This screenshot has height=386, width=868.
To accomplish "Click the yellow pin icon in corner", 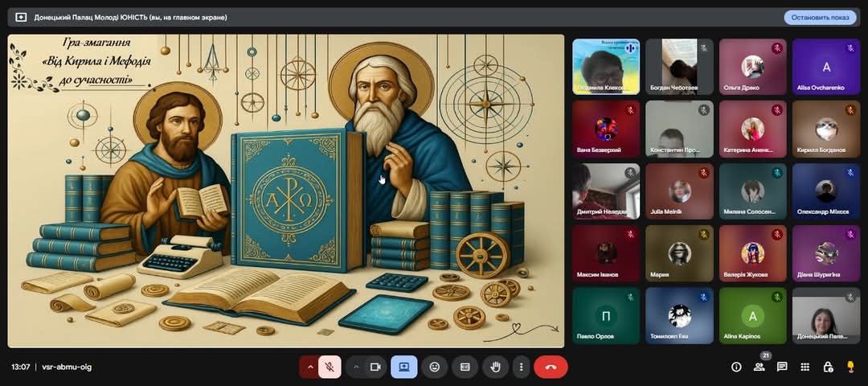I will pos(851,367).
